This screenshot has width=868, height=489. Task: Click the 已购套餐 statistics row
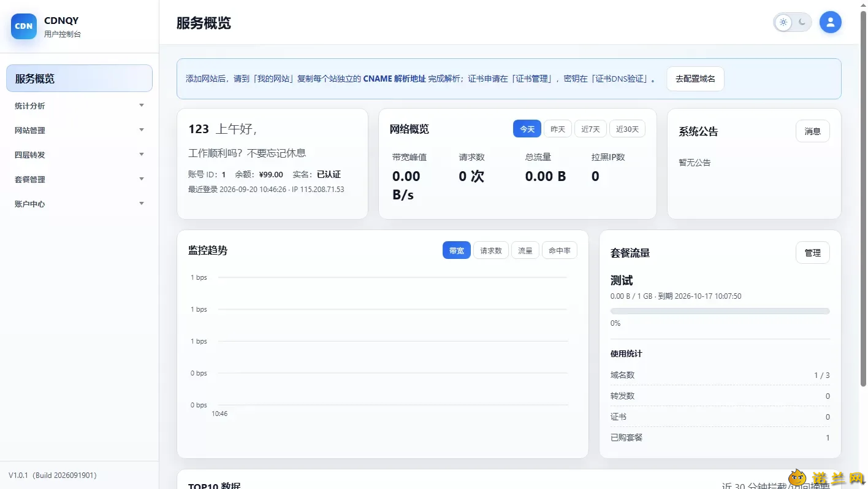point(720,437)
